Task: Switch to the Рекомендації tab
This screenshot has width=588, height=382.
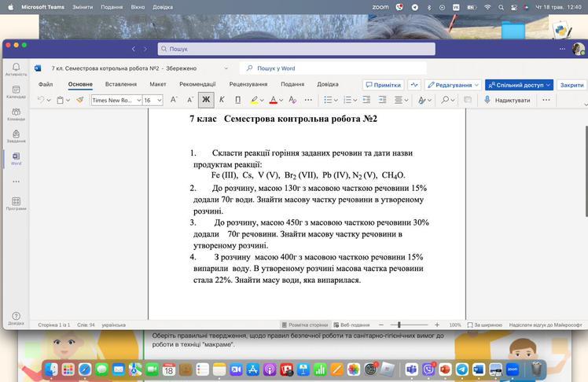Action: pyautogui.click(x=197, y=84)
